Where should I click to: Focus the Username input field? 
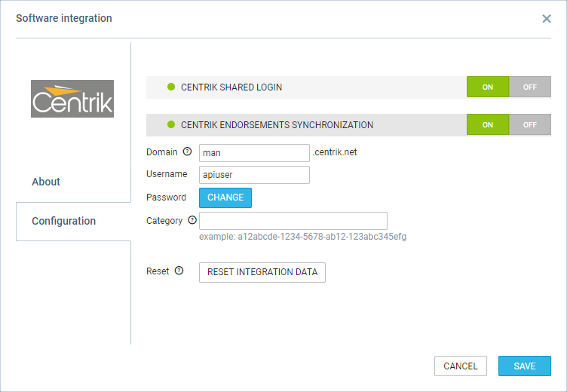click(x=254, y=175)
